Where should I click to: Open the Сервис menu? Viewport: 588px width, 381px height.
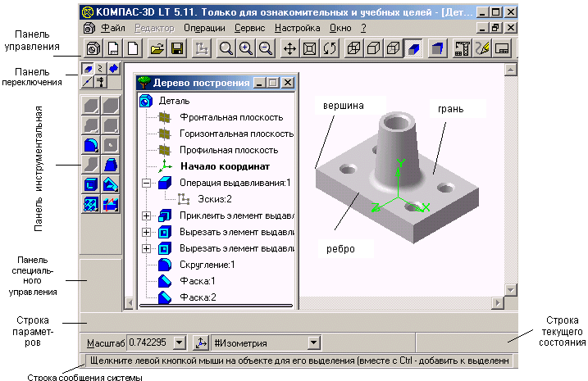coord(250,28)
